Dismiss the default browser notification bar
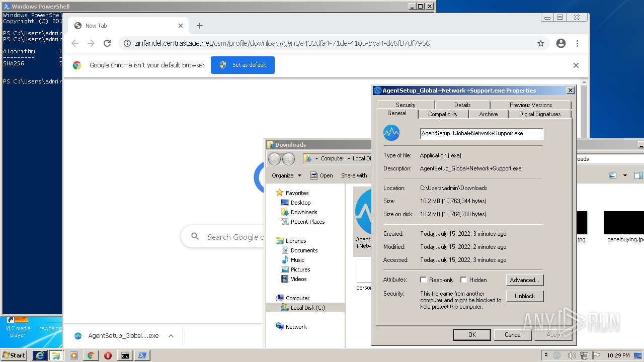 [x=576, y=65]
